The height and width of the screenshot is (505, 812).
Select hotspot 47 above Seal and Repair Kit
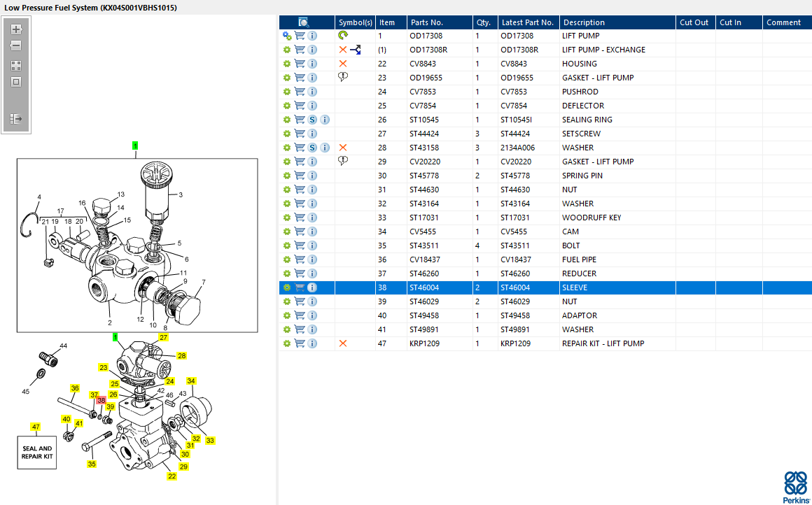(35, 427)
